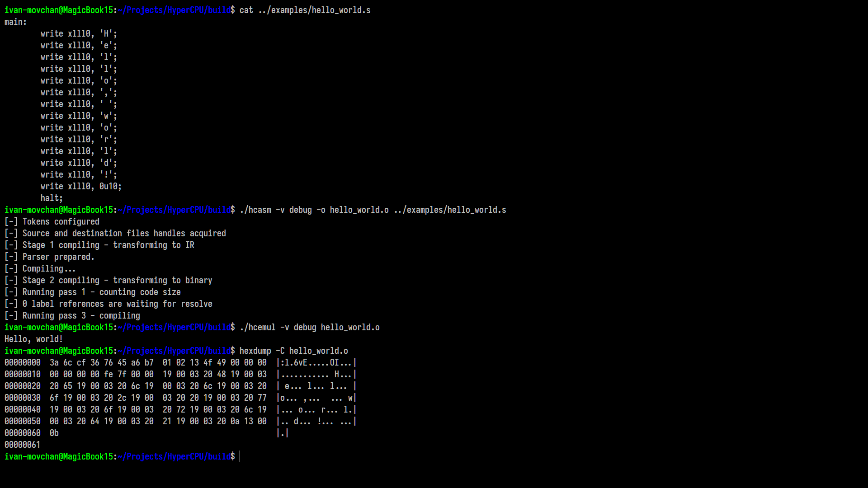Click the 'Stage 2 compiling' log line

click(x=117, y=280)
